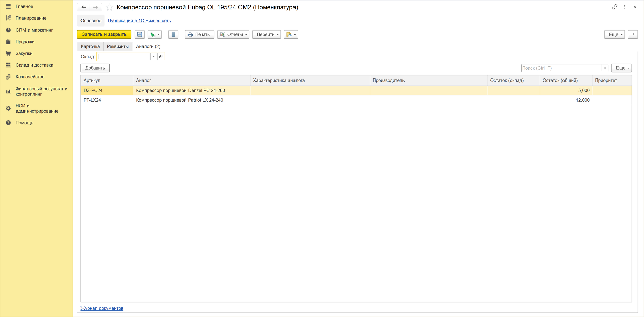Switch to the Реквизиты tab
The image size is (644, 317).
(118, 47)
